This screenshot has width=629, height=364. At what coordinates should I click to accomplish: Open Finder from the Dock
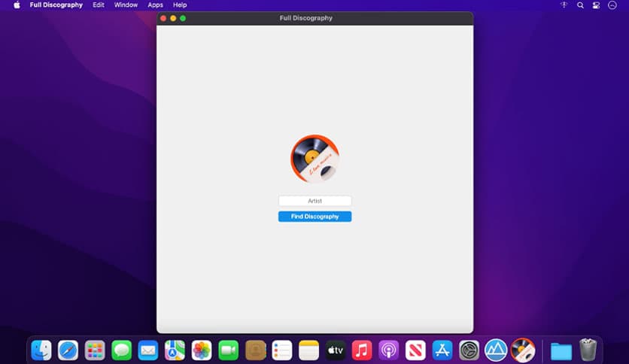pyautogui.click(x=41, y=350)
